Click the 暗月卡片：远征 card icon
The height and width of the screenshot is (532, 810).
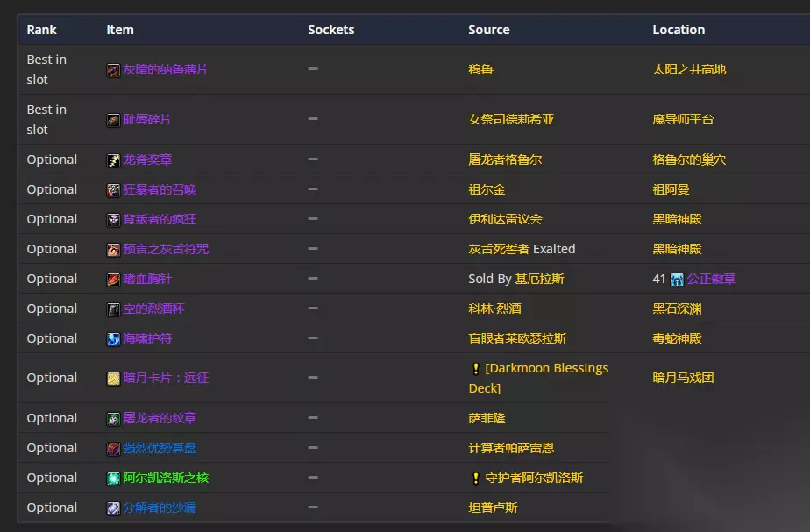click(113, 379)
